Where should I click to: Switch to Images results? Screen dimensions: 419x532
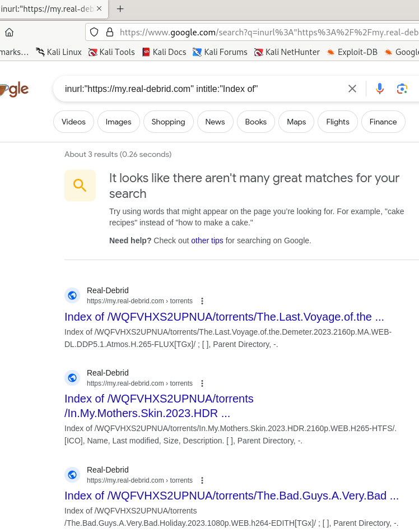[118, 122]
